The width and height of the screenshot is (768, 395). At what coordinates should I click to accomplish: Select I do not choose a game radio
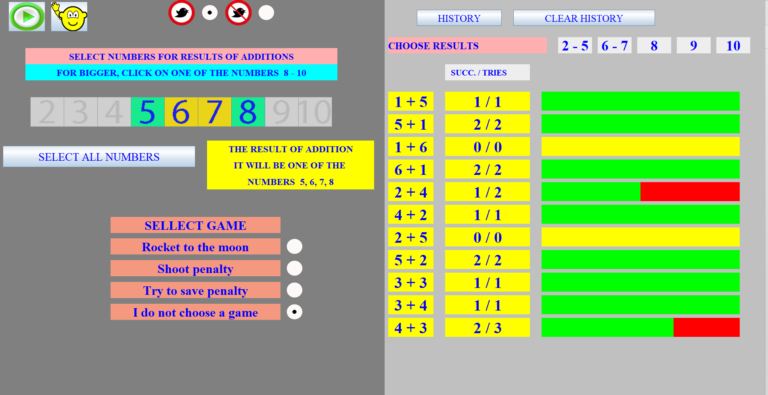(x=294, y=312)
